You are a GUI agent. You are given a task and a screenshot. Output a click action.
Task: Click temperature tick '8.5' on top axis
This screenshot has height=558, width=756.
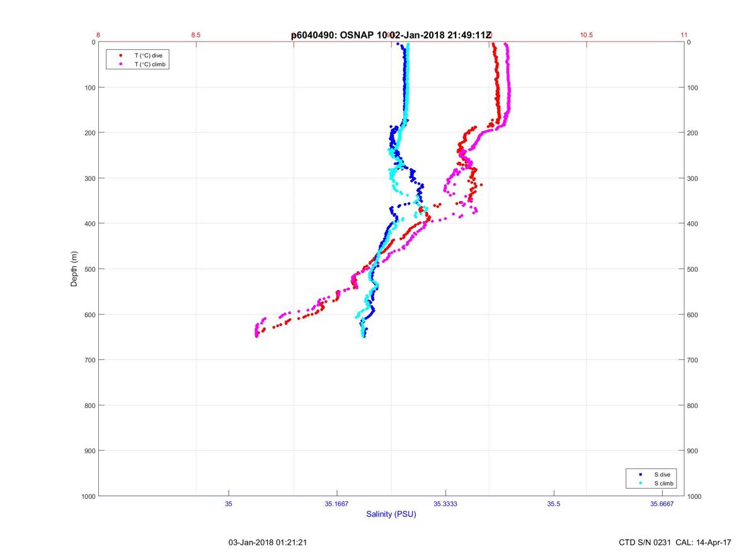(196, 35)
